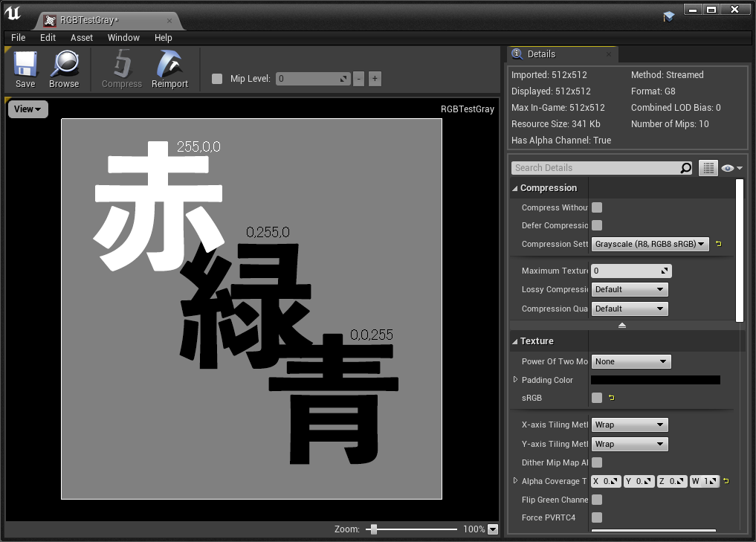The image size is (756, 542).
Task: Click the Unreal Engine logo icon
Action: click(x=13, y=13)
